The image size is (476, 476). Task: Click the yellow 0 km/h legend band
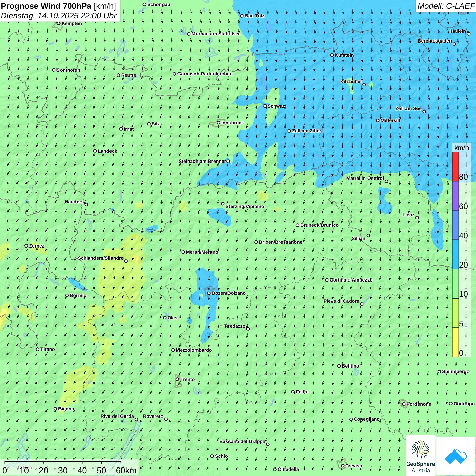[455, 342]
